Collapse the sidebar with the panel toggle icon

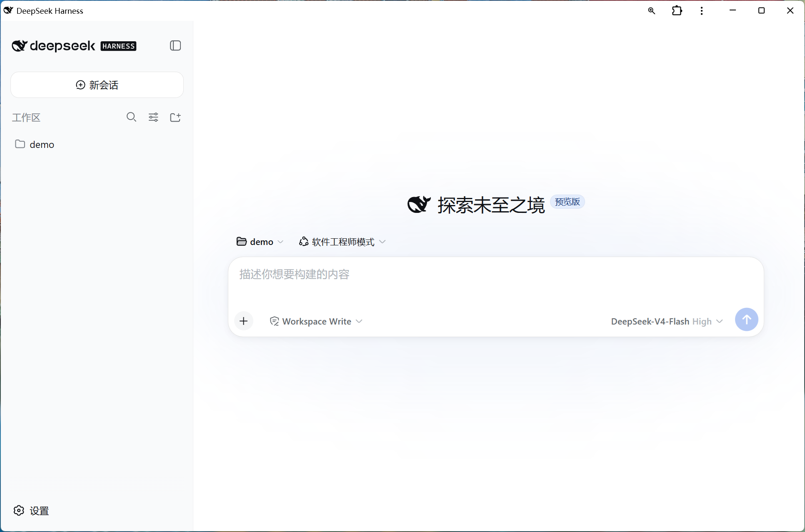pyautogui.click(x=175, y=45)
